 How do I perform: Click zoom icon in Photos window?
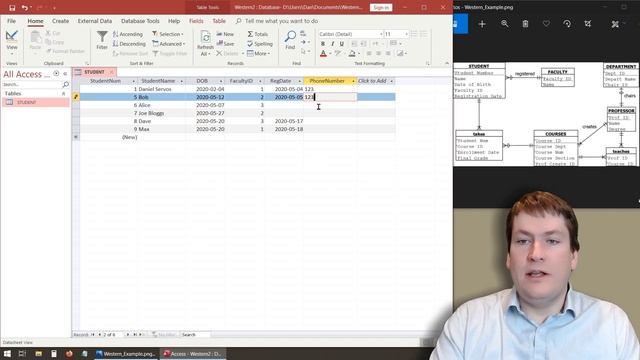(x=505, y=24)
